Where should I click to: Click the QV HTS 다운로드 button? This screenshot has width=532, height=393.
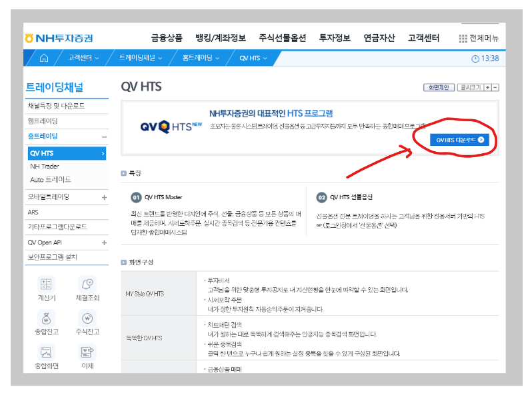click(x=459, y=140)
